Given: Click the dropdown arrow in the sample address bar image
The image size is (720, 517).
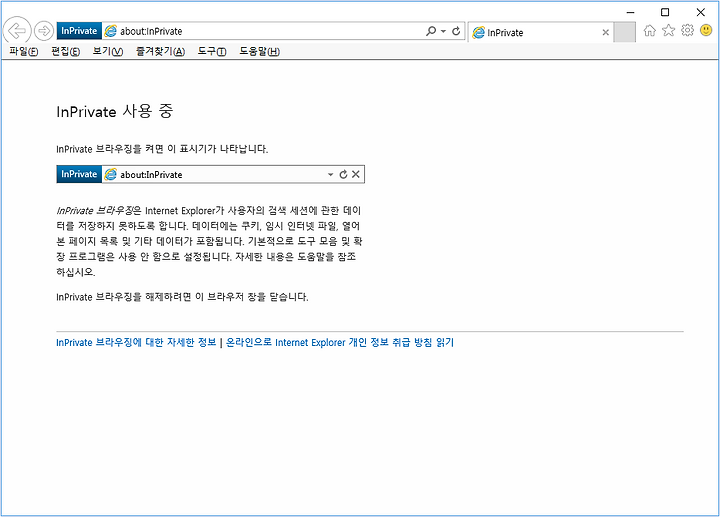Looking at the screenshot, I should [x=330, y=174].
